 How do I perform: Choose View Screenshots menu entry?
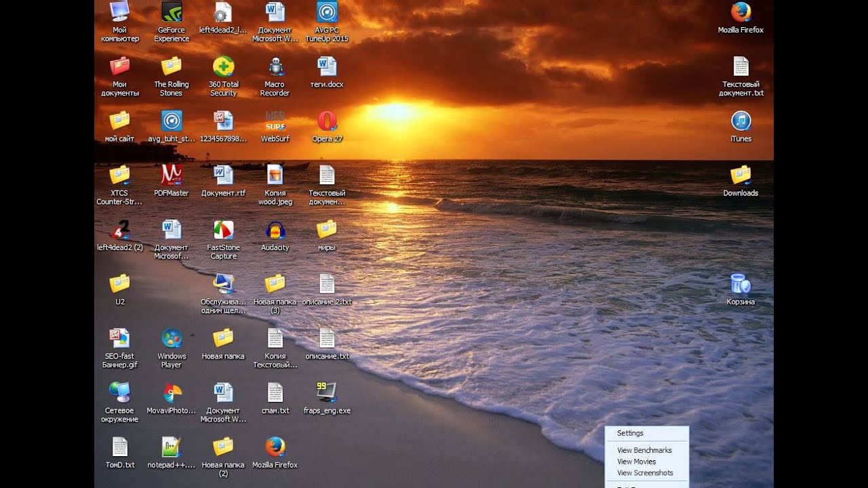[646, 473]
